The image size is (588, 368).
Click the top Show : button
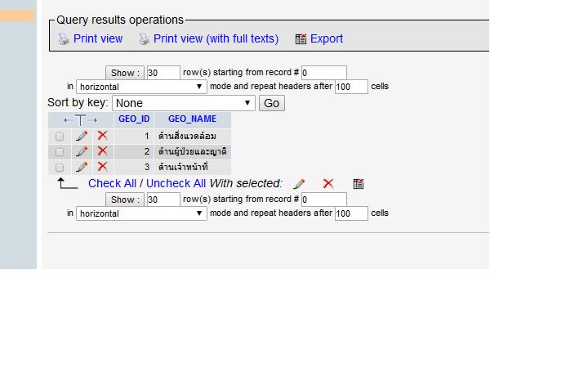tap(125, 73)
